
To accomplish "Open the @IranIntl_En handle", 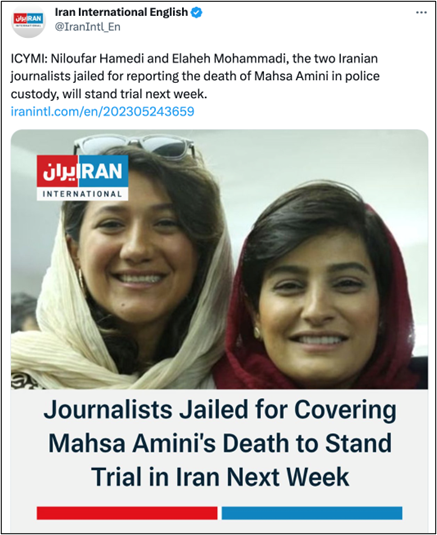I will coord(88,27).
